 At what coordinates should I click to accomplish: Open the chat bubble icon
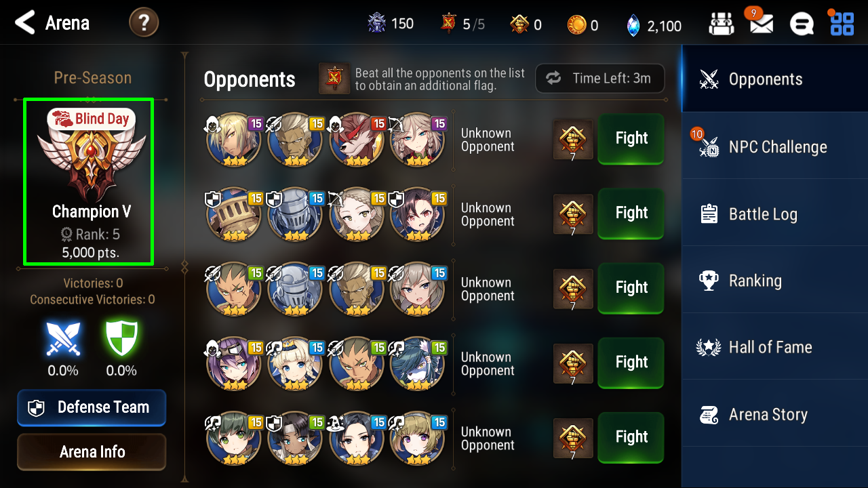tap(802, 24)
